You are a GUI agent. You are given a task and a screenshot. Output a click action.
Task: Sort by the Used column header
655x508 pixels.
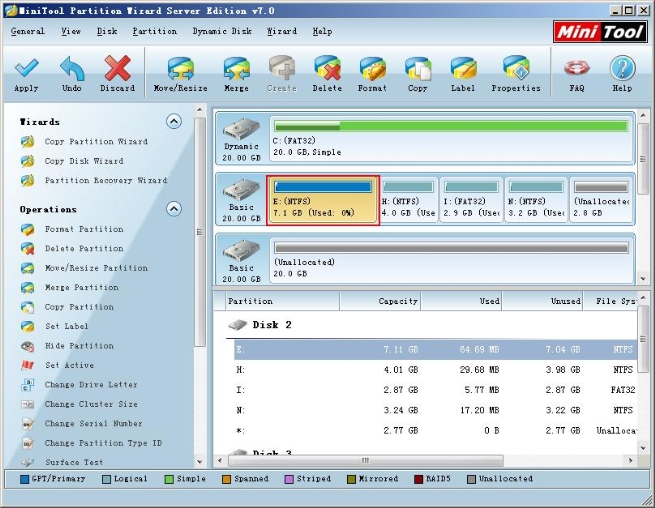(461, 301)
